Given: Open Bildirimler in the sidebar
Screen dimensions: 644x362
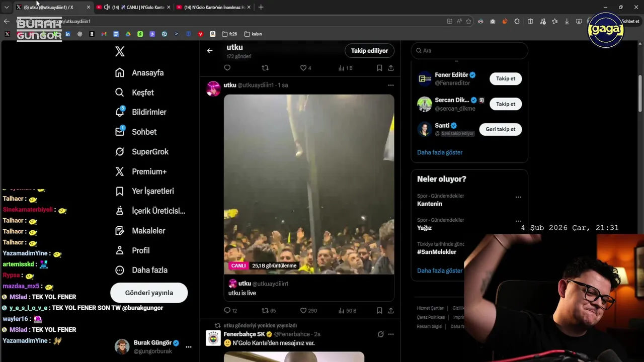Looking at the screenshot, I should [x=141, y=112].
